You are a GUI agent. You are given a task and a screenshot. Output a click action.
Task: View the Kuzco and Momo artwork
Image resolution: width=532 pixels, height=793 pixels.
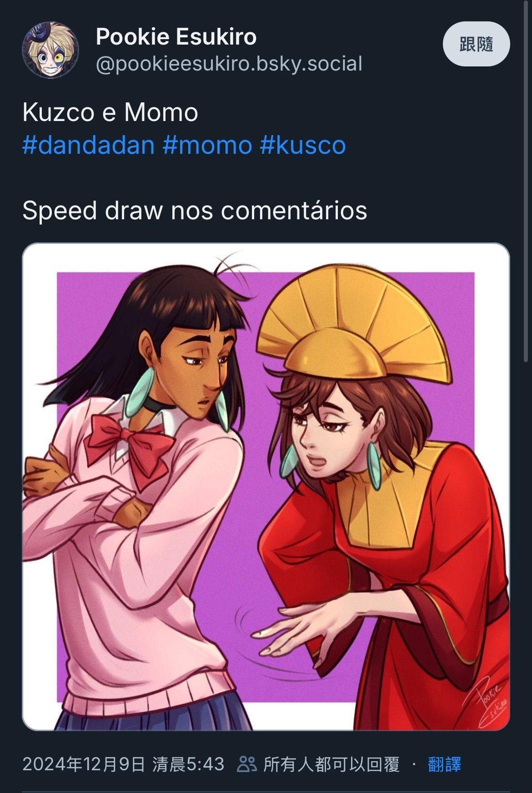tap(266, 487)
